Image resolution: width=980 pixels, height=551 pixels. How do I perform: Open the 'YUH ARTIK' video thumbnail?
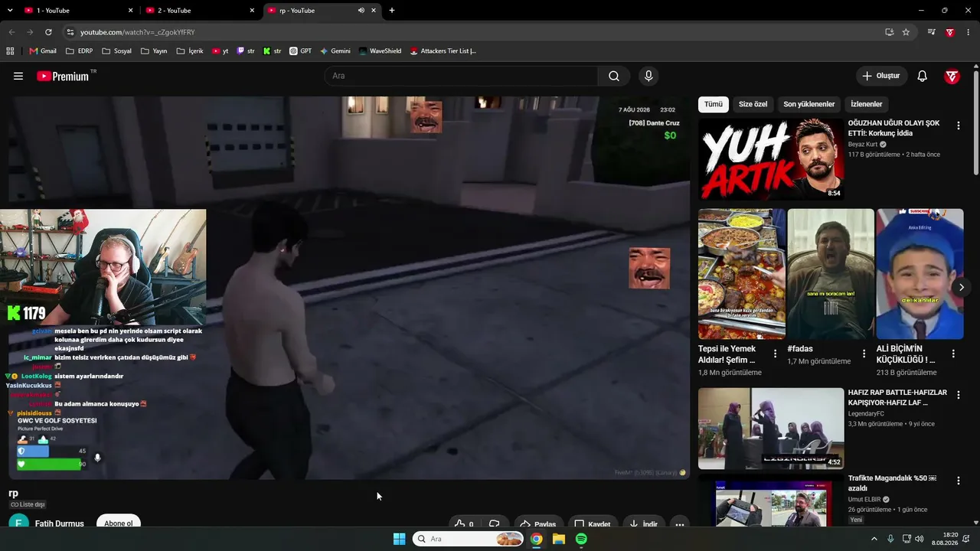point(771,159)
